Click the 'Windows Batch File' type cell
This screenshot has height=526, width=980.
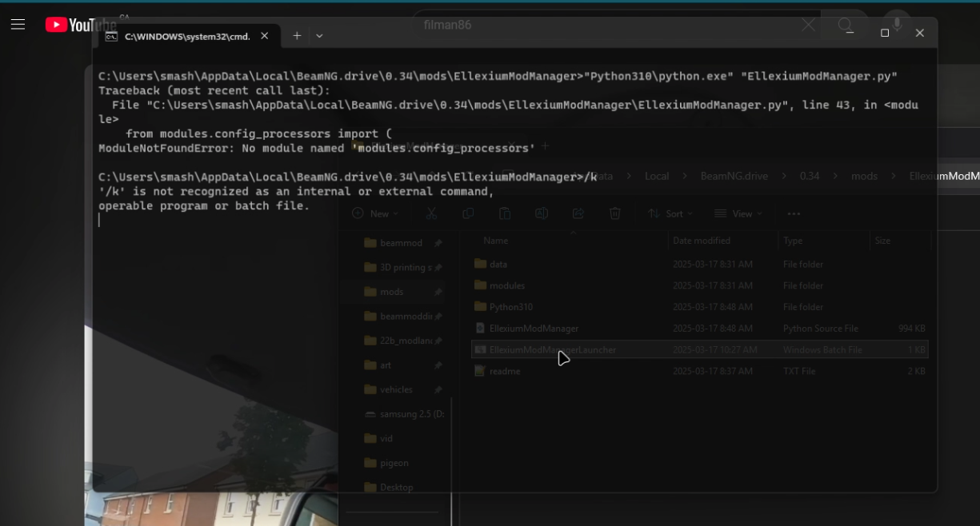pos(822,350)
